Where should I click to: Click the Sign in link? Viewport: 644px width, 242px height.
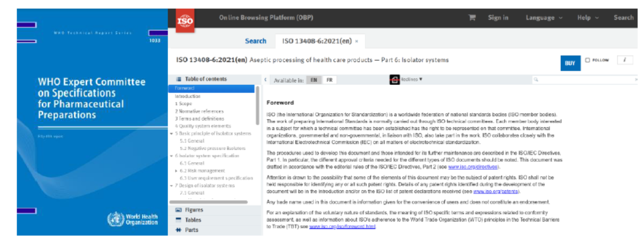click(498, 18)
